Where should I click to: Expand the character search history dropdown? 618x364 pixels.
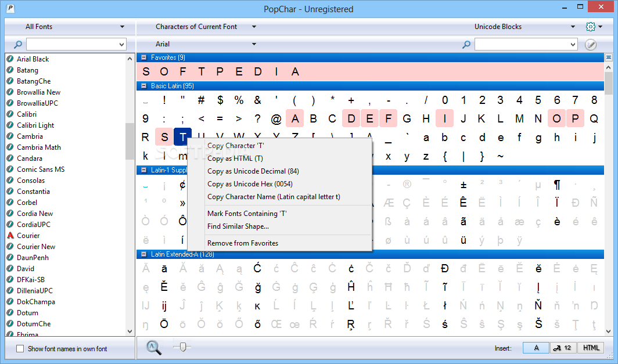coord(573,45)
